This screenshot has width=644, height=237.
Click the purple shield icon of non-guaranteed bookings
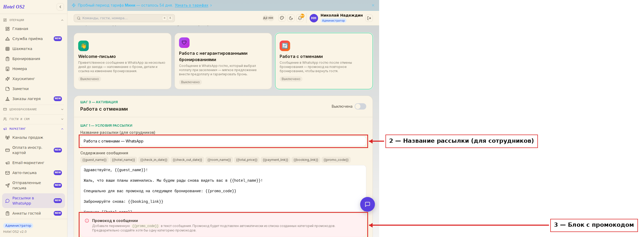pyautogui.click(x=184, y=43)
